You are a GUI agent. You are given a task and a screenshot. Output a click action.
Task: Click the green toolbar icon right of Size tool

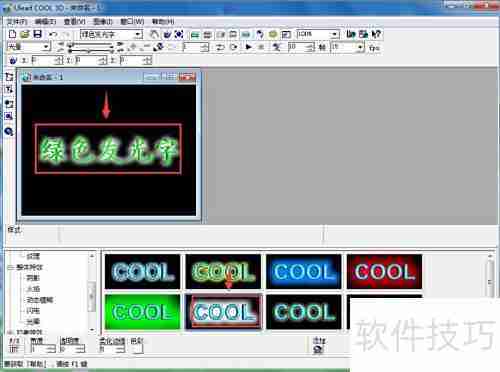tap(195, 34)
